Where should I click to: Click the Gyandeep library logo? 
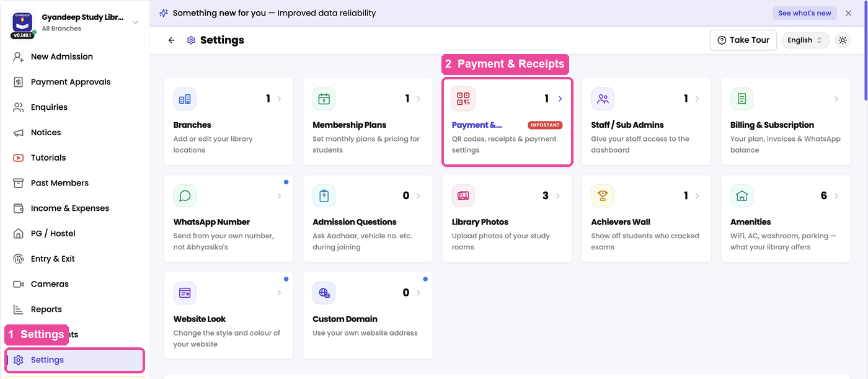pos(23,22)
